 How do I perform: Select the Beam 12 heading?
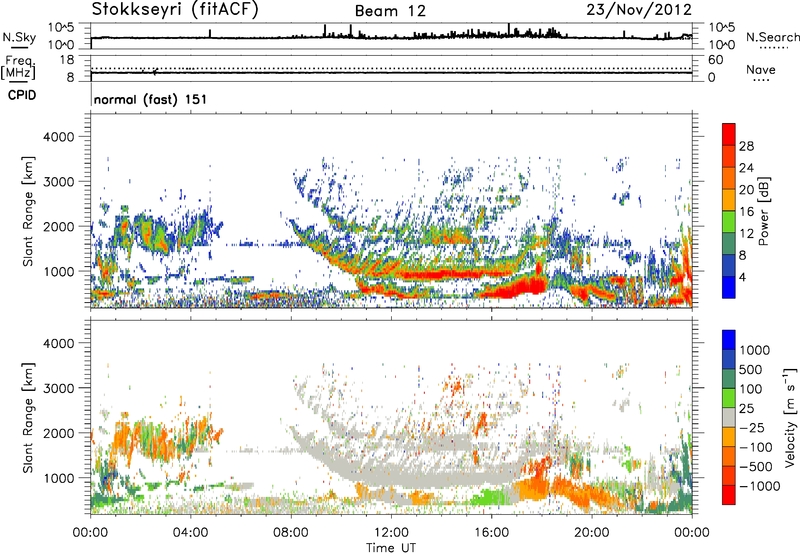(390, 11)
